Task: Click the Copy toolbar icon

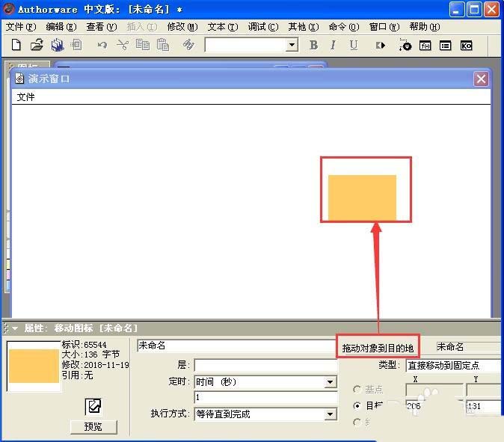Action: coord(143,45)
